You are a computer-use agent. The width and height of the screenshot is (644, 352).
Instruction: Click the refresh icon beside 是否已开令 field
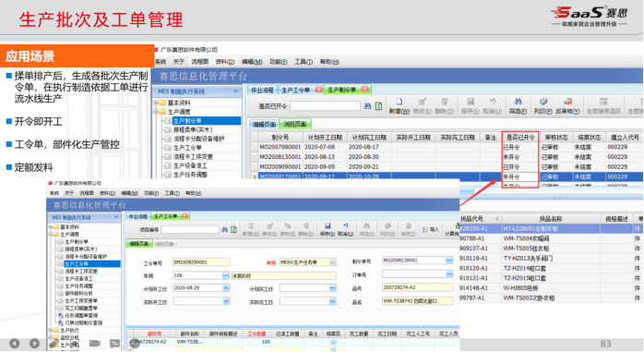[378, 106]
